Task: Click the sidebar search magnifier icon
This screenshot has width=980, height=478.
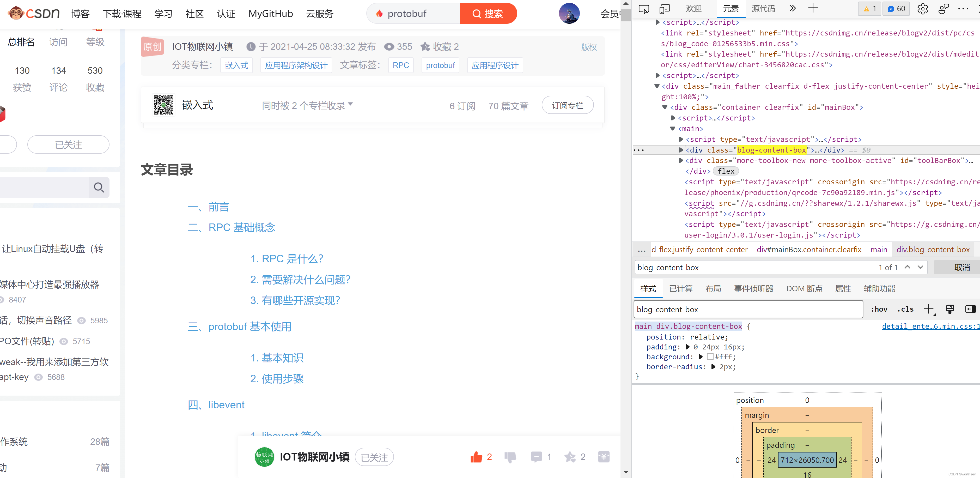Action: pyautogui.click(x=99, y=187)
